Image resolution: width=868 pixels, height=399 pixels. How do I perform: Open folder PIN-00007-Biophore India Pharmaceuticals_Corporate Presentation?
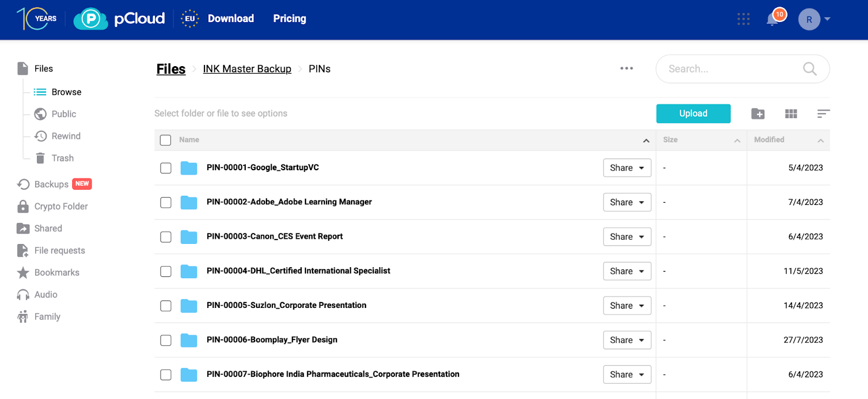pos(333,374)
